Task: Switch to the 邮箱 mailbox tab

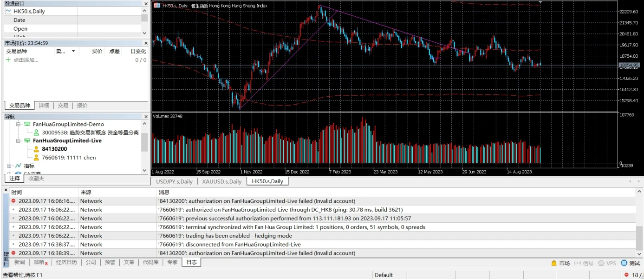Action: 40,262
